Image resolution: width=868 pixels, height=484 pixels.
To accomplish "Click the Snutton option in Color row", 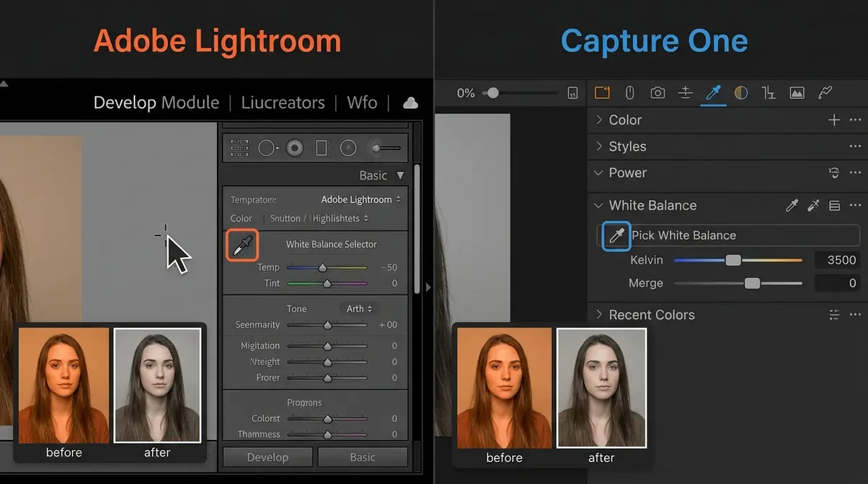I will [285, 218].
